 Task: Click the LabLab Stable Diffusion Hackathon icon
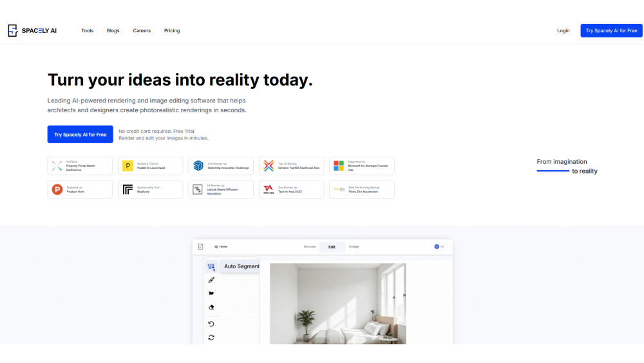(x=198, y=189)
